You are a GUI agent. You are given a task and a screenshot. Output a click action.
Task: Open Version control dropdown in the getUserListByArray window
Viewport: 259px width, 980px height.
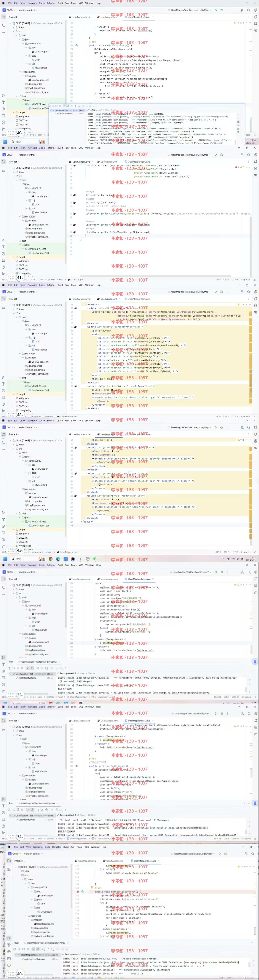click(33, 854)
